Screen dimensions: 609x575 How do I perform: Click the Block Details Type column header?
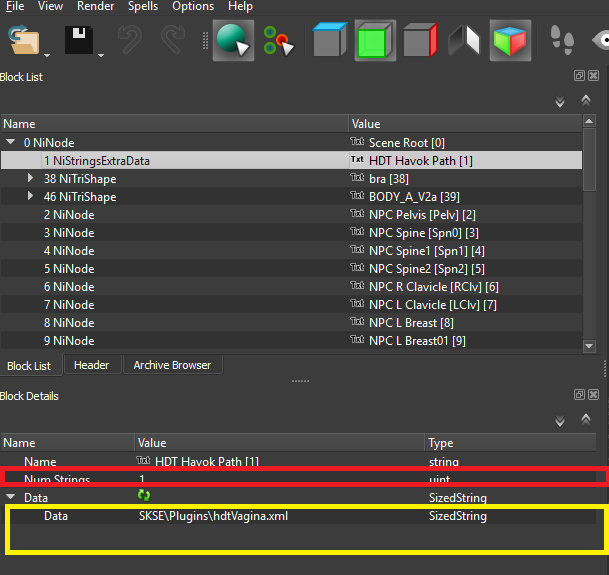click(x=510, y=443)
